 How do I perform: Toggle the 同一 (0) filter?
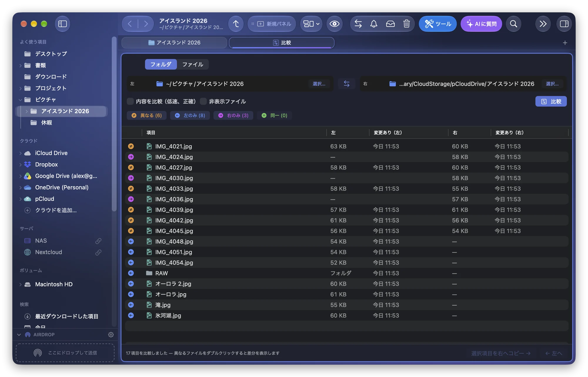point(275,116)
